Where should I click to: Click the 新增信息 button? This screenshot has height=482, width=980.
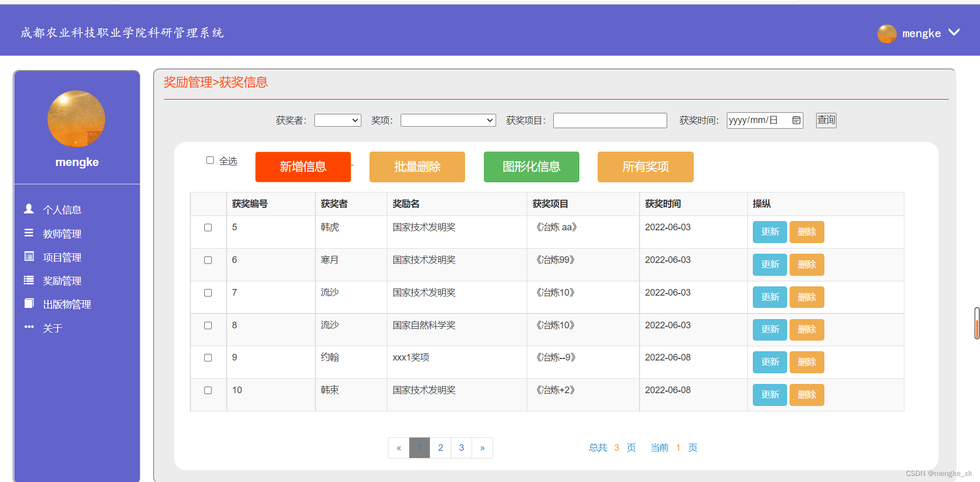coord(303,167)
